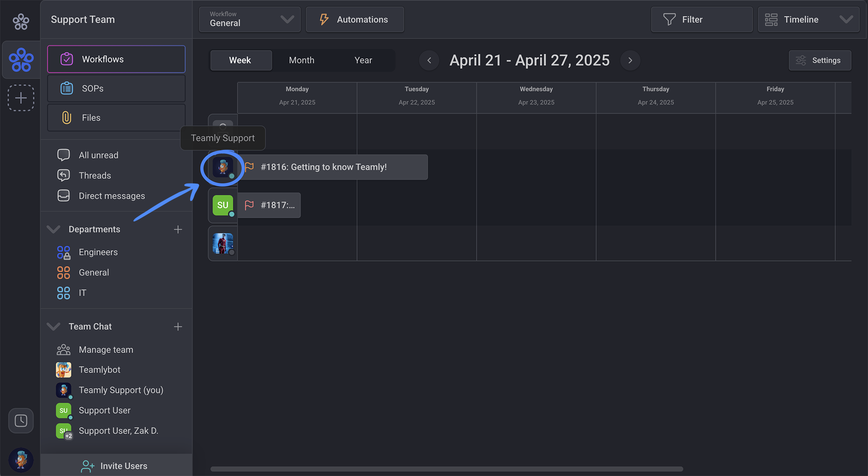Open Teamly Support (you) chat
This screenshot has height=476, width=868.
[121, 390]
